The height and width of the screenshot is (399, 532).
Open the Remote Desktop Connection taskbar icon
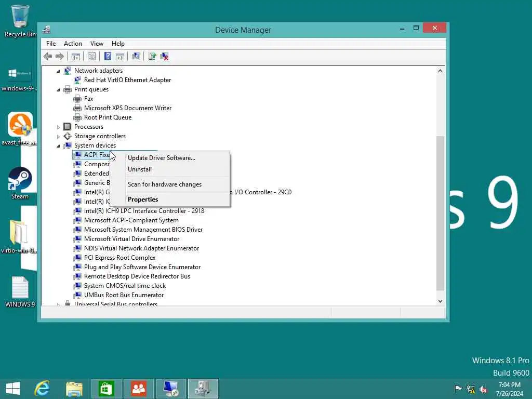(170, 389)
